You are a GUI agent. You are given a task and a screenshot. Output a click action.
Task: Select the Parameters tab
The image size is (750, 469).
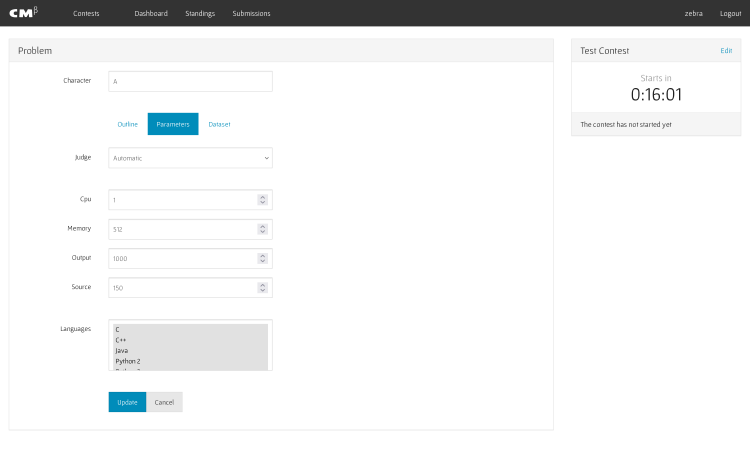point(173,124)
